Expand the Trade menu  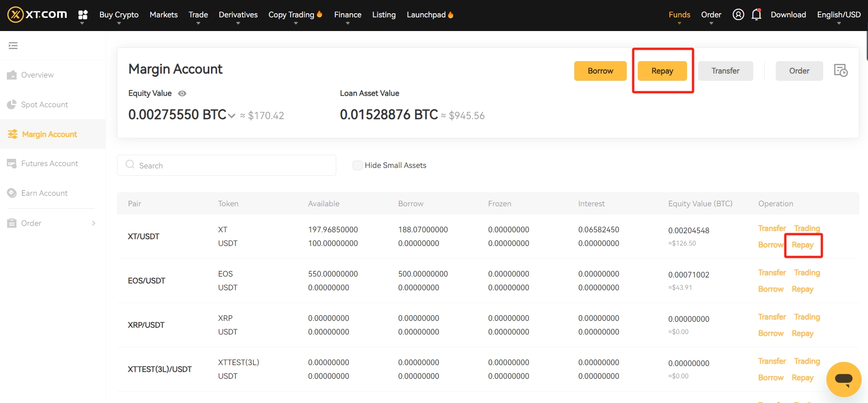198,15
